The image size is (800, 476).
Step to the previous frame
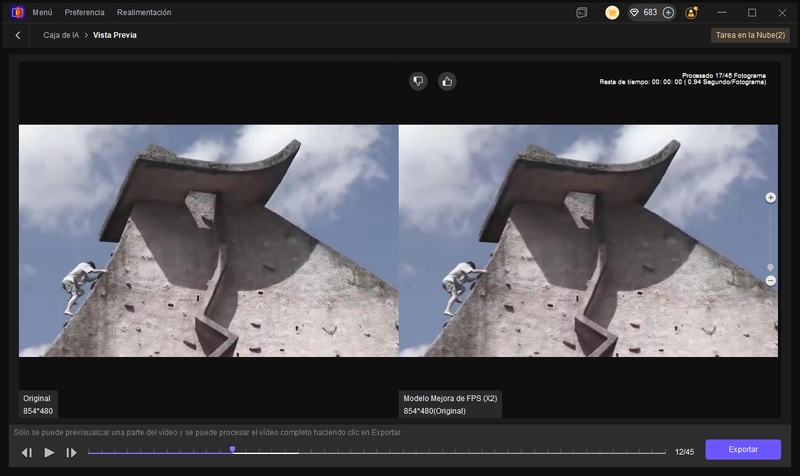click(x=27, y=453)
